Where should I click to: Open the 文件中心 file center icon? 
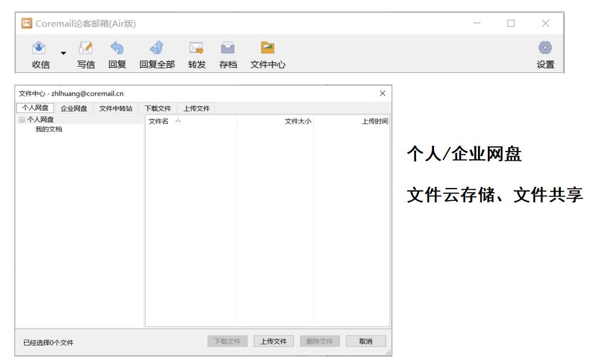(268, 48)
